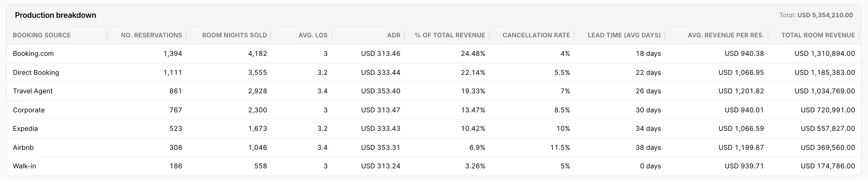Click Airbnb revenue share 6.9%

pyautogui.click(x=477, y=148)
